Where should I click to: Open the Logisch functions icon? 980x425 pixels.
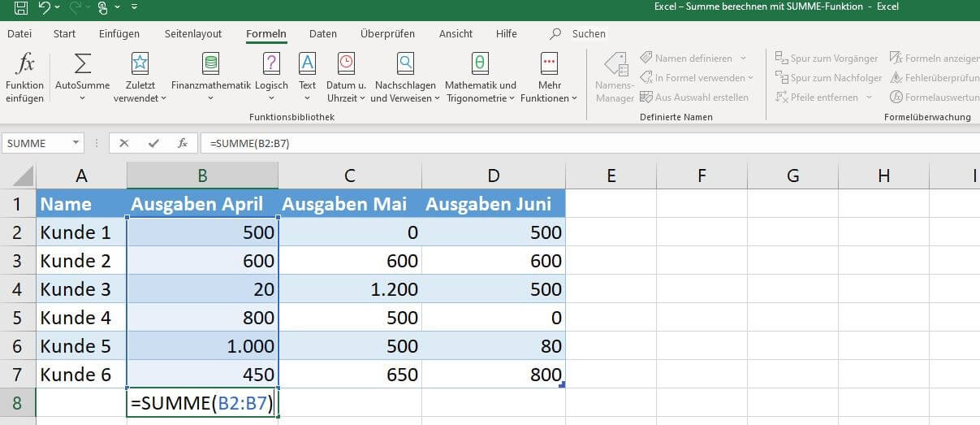tap(271, 64)
